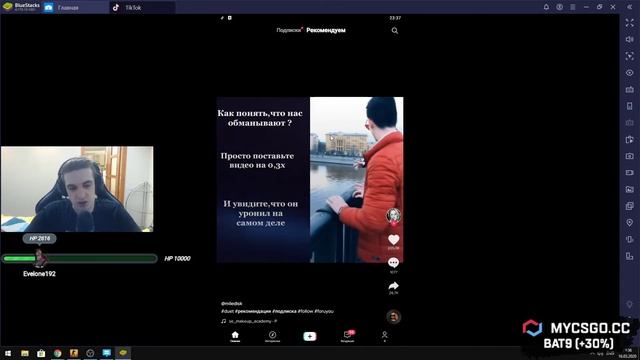
Task: Start screen recording from sidebar icon
Action: click(630, 173)
